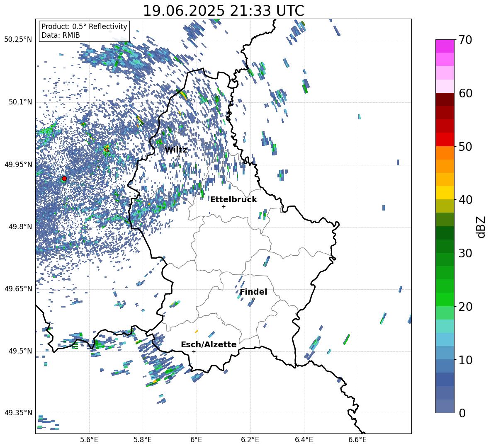Click the Esch/Alzette location cross marker
The height and width of the screenshot is (448, 491).
click(x=194, y=351)
